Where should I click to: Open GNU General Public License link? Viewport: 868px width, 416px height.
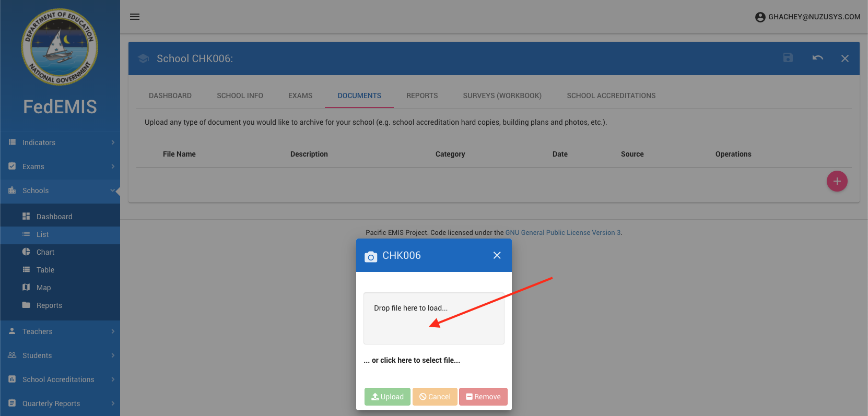coord(563,233)
